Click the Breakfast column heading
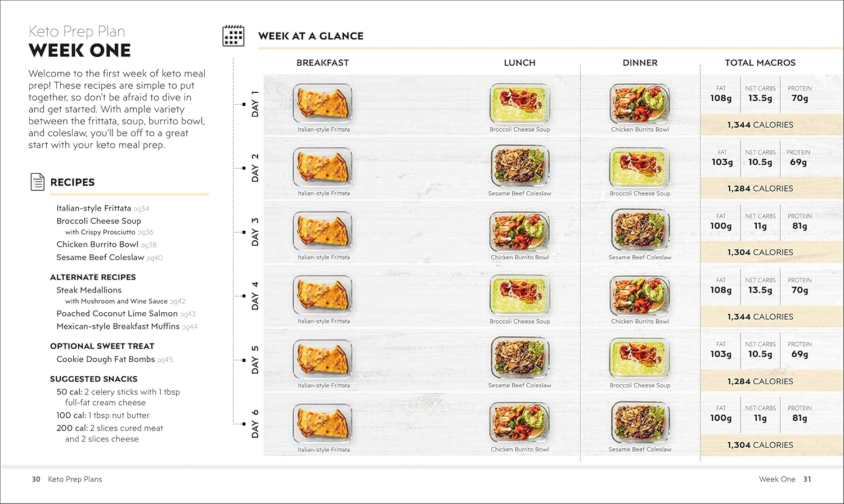 pos(322,62)
